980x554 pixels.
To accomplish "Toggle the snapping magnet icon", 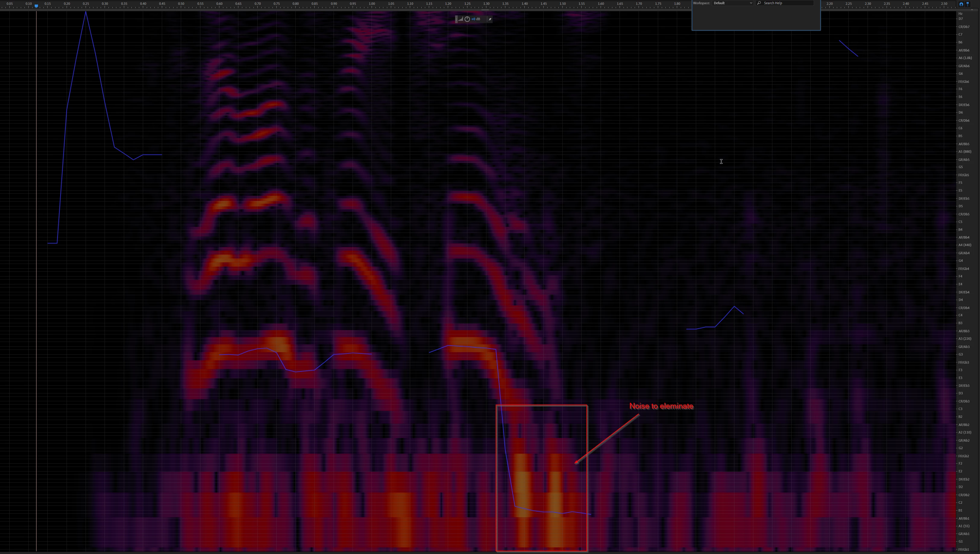I will (x=961, y=4).
